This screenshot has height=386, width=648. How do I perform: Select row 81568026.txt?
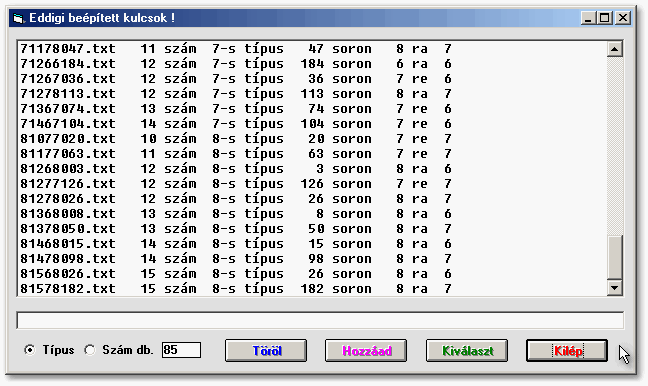coord(312,274)
